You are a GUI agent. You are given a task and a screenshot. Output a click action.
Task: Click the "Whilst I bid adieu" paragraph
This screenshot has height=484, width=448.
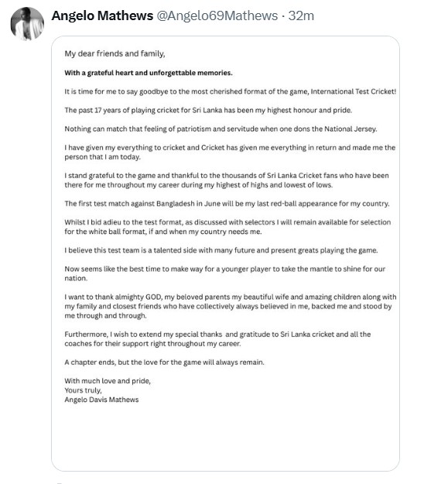[x=227, y=227]
